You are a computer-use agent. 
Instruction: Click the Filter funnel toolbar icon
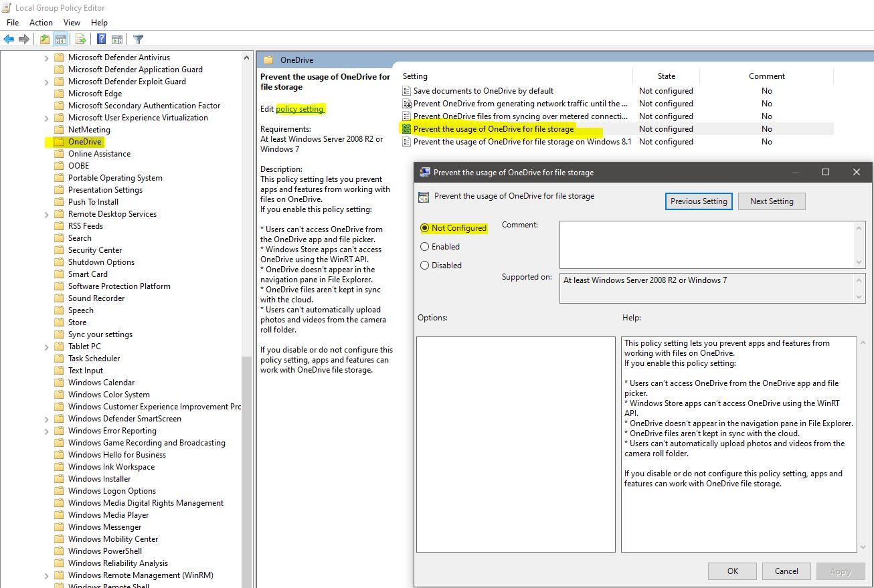(x=138, y=39)
